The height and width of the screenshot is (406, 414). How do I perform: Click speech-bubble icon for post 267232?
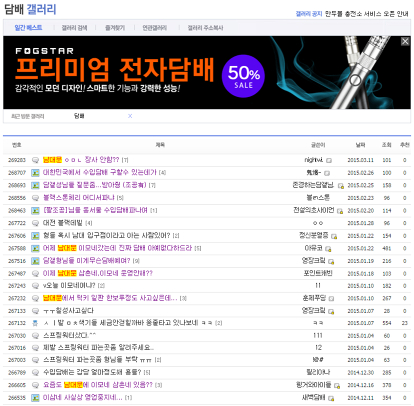(x=35, y=298)
